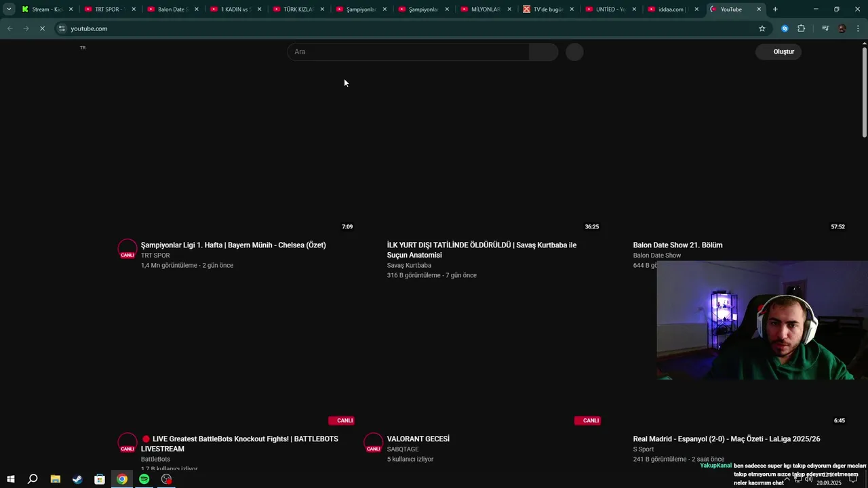Open the BattleBots channel name

click(155, 460)
